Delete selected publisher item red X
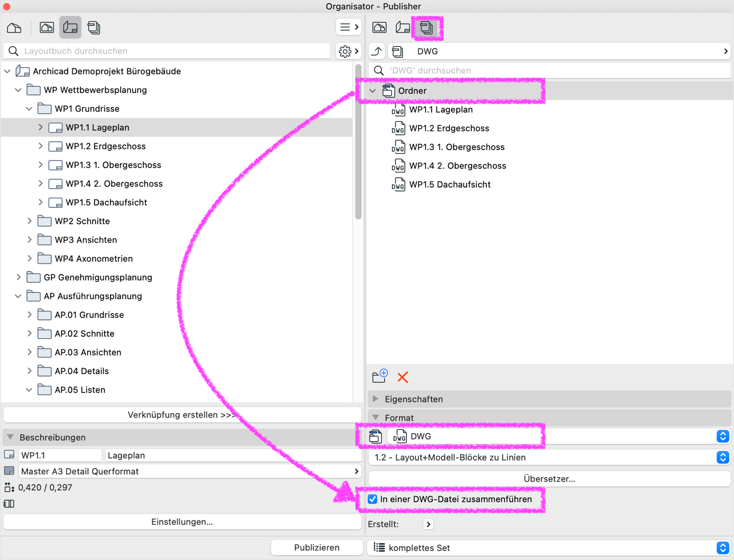 (x=403, y=377)
